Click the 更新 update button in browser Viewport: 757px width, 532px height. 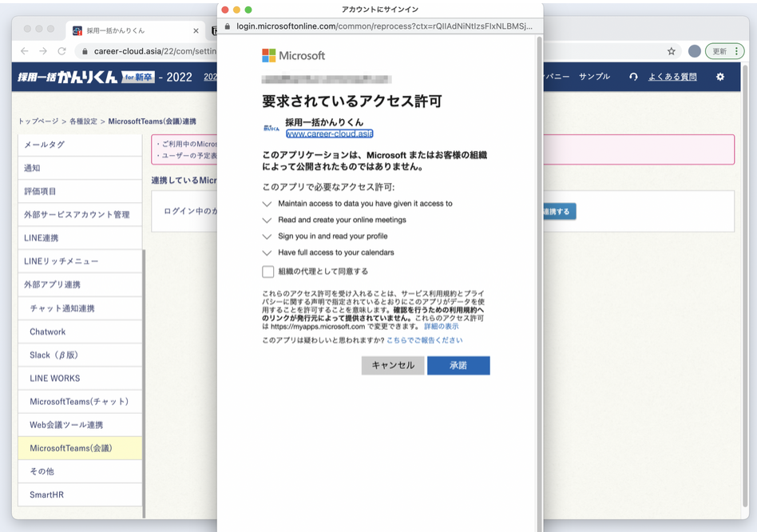tap(719, 51)
